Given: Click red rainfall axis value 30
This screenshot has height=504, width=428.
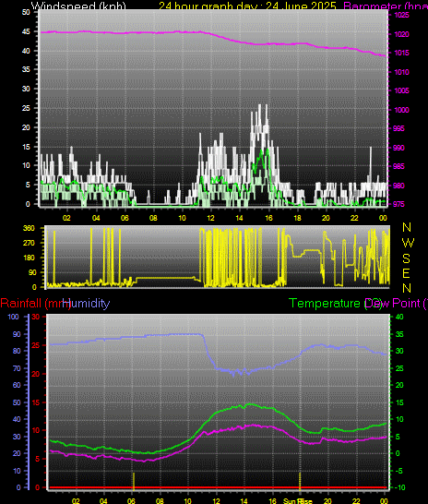Looking at the screenshot, I should pyautogui.click(x=36, y=317).
